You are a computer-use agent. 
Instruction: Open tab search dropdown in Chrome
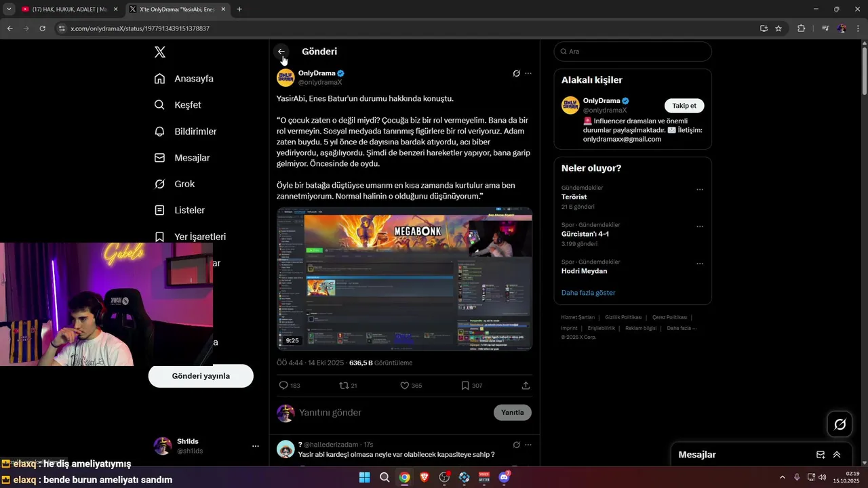tap(9, 9)
